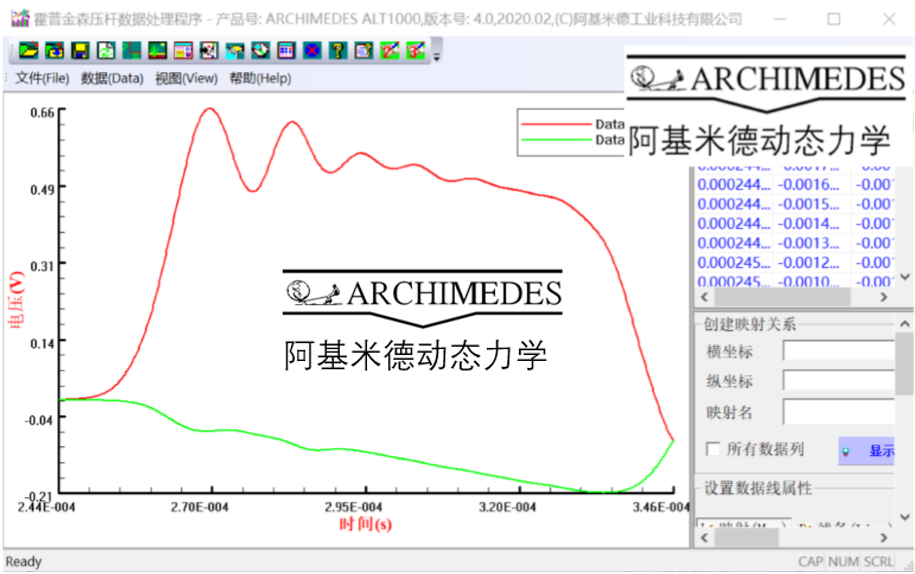Click the pink window layout toolbar icon

pyautogui.click(x=183, y=51)
